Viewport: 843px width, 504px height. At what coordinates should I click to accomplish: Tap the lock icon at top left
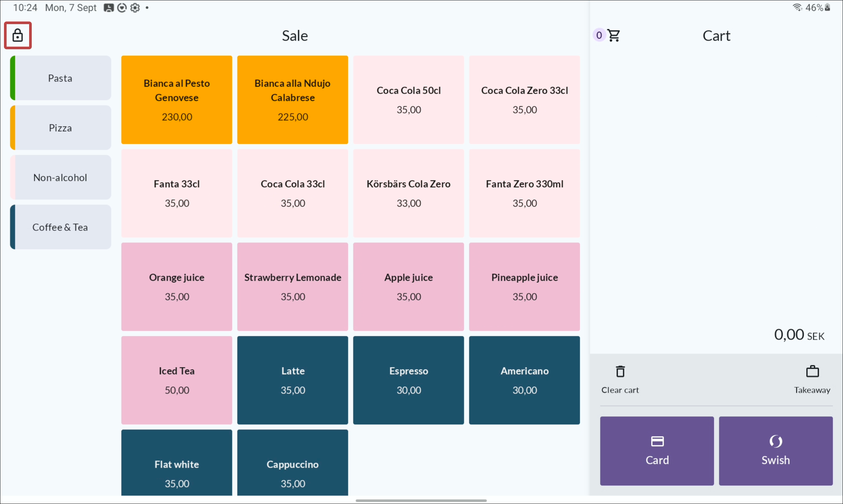18,35
